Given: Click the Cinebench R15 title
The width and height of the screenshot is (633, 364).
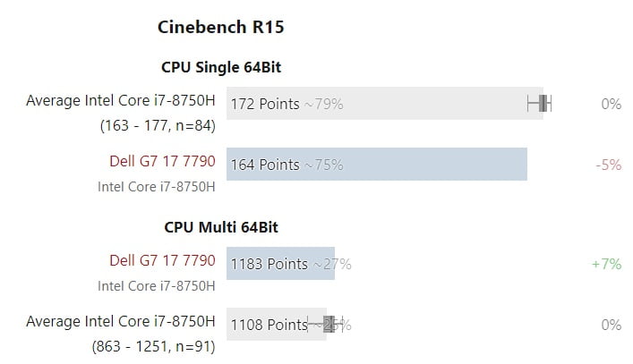Looking at the screenshot, I should pyautogui.click(x=220, y=27).
